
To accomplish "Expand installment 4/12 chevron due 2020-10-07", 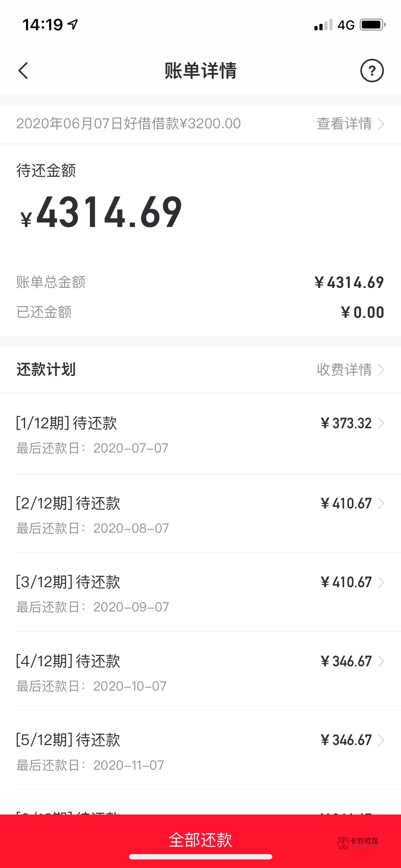I will pos(381,661).
